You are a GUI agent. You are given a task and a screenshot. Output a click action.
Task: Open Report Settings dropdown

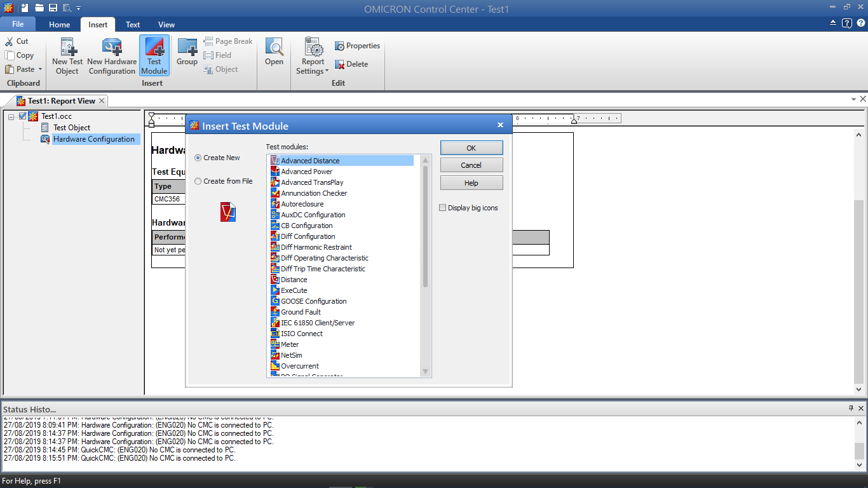coord(313,56)
